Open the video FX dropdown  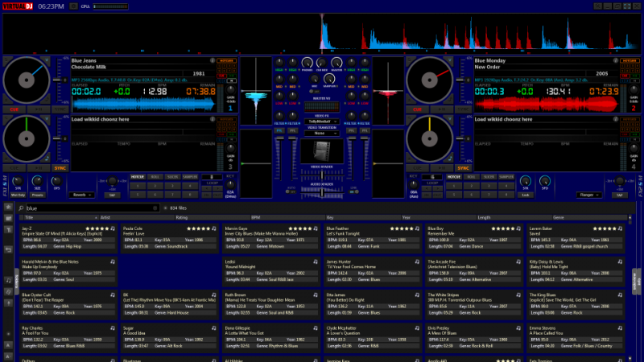[x=321, y=121]
